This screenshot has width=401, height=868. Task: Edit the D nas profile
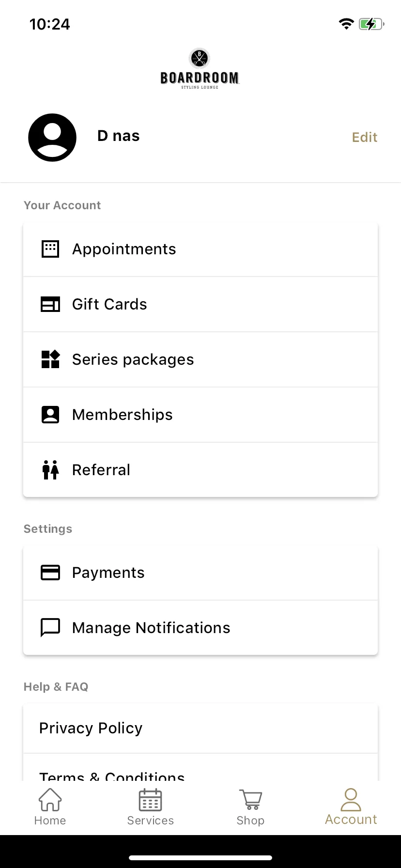[365, 138]
